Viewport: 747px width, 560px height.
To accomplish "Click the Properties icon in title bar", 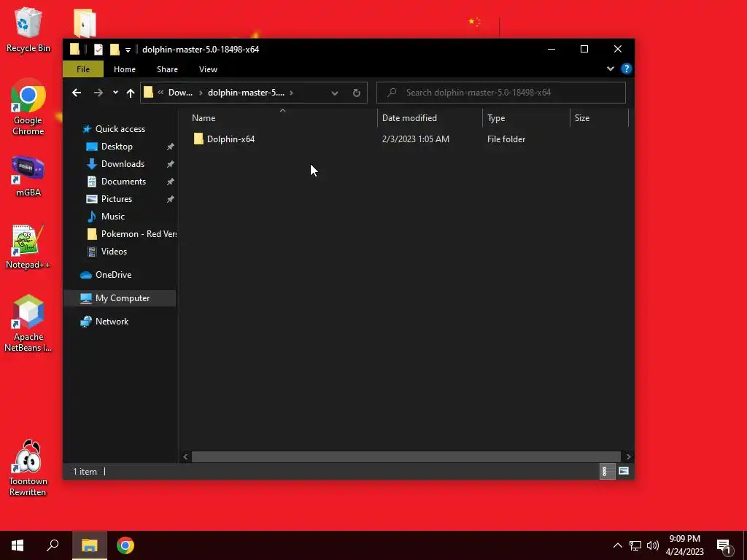I will point(98,49).
